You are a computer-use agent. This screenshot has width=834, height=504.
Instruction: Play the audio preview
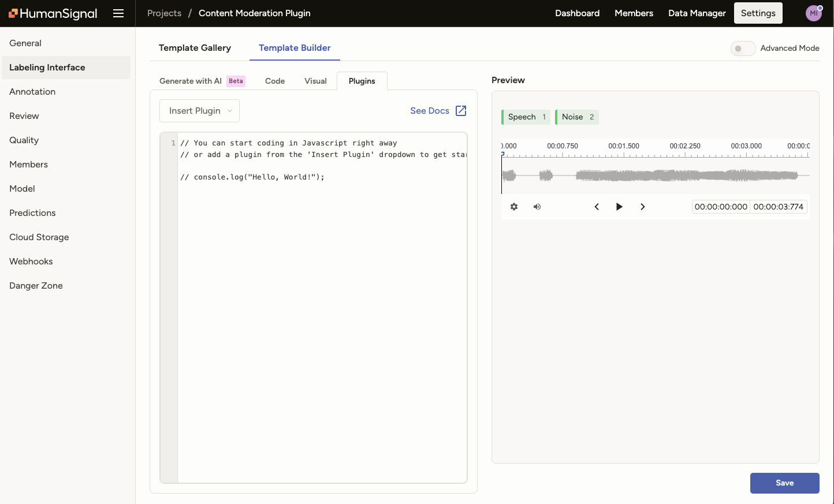(619, 207)
